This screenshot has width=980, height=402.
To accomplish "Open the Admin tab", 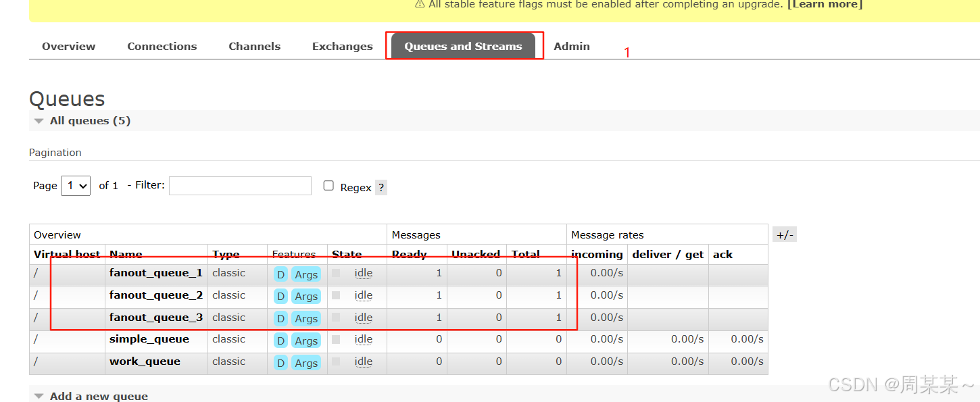I will [x=572, y=46].
